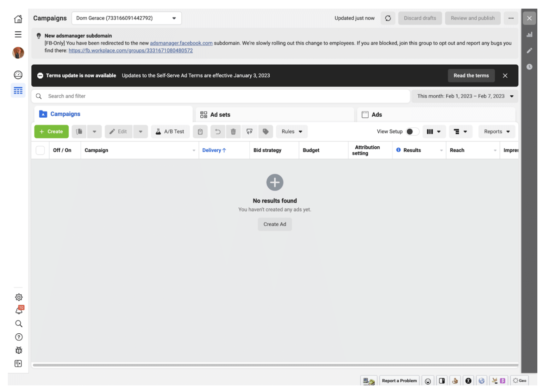Open the Rules dropdown
547x392 pixels.
292,131
